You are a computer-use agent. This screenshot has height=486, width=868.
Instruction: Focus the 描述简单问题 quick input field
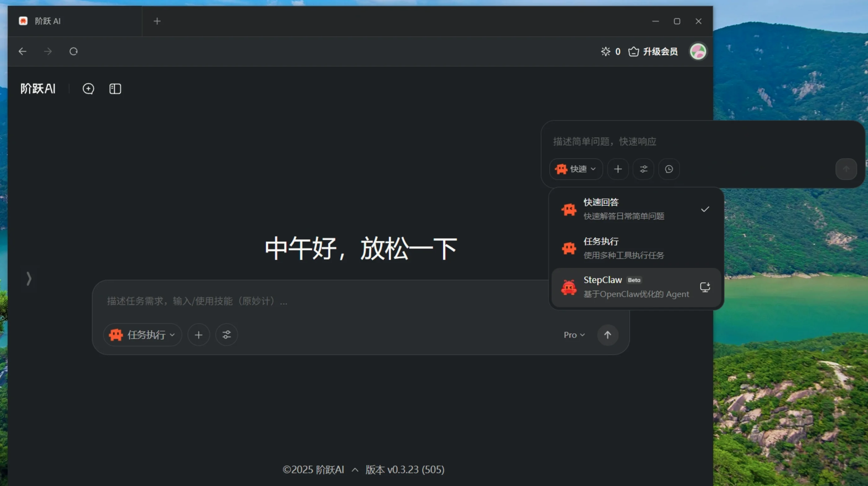(x=703, y=142)
